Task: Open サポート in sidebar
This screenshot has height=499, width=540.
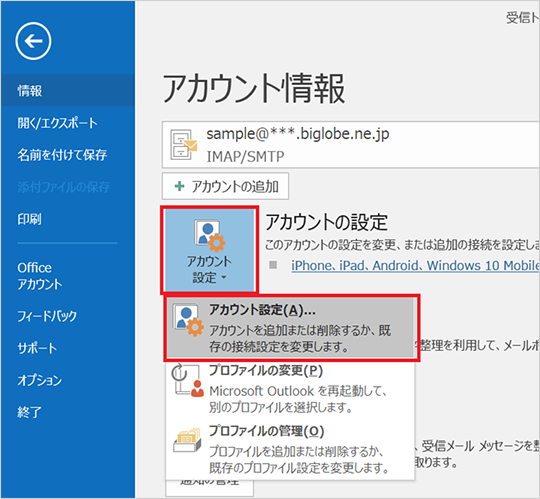Action: pos(37,348)
